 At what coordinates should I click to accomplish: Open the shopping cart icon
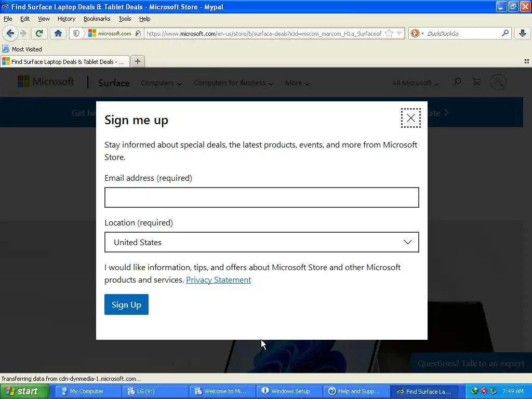point(476,82)
